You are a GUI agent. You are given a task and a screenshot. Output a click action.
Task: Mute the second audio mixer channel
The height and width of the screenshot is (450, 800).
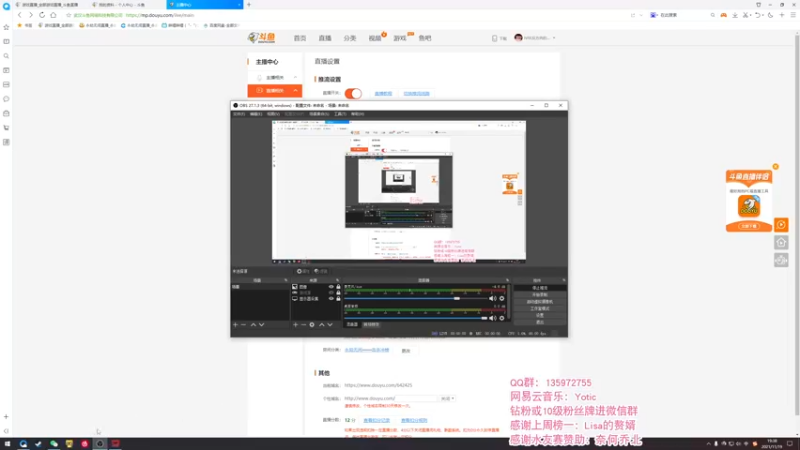[x=492, y=318]
